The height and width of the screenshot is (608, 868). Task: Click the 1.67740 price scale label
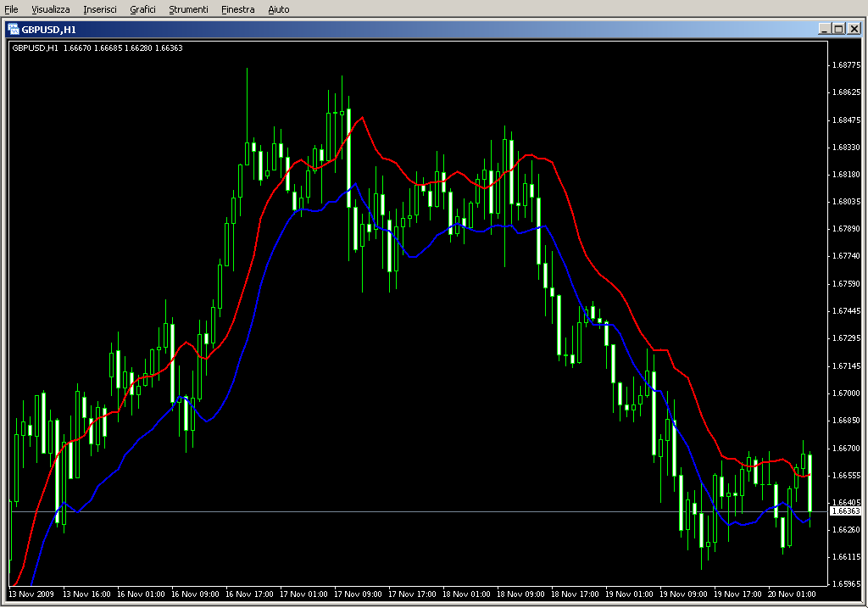pyautogui.click(x=847, y=256)
